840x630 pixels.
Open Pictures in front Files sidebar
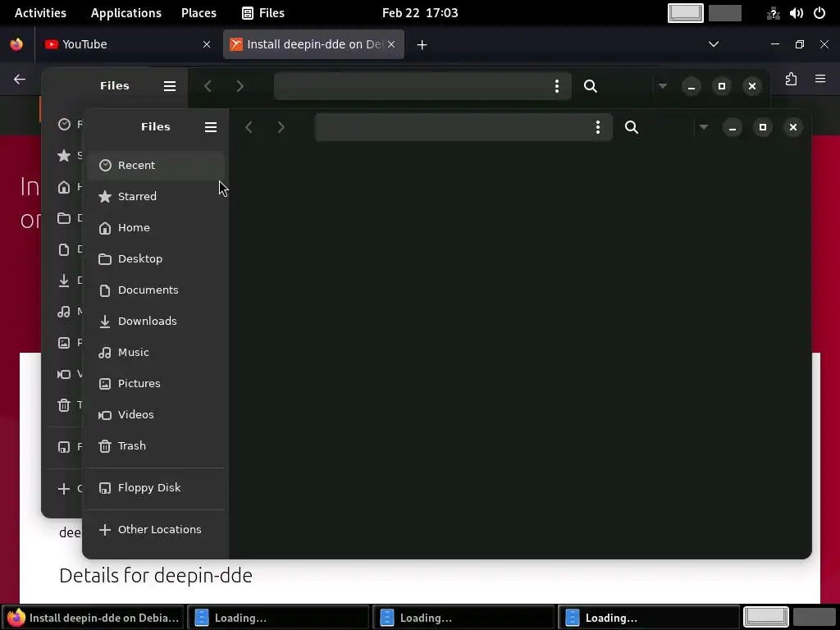point(155,383)
